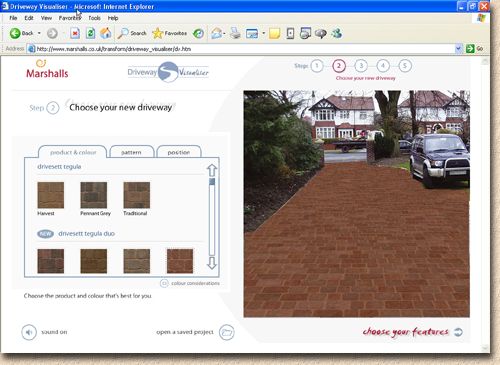
Task: Click the Internet Explorer title bar page icon
Action: point(5,6)
